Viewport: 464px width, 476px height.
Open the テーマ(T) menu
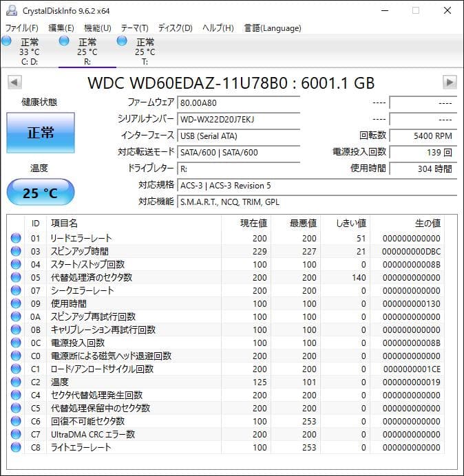click(x=135, y=28)
